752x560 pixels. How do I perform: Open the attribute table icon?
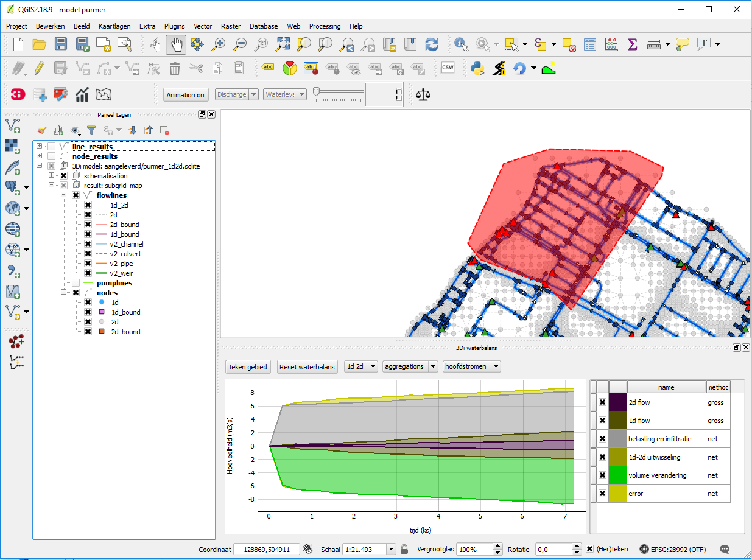589,44
